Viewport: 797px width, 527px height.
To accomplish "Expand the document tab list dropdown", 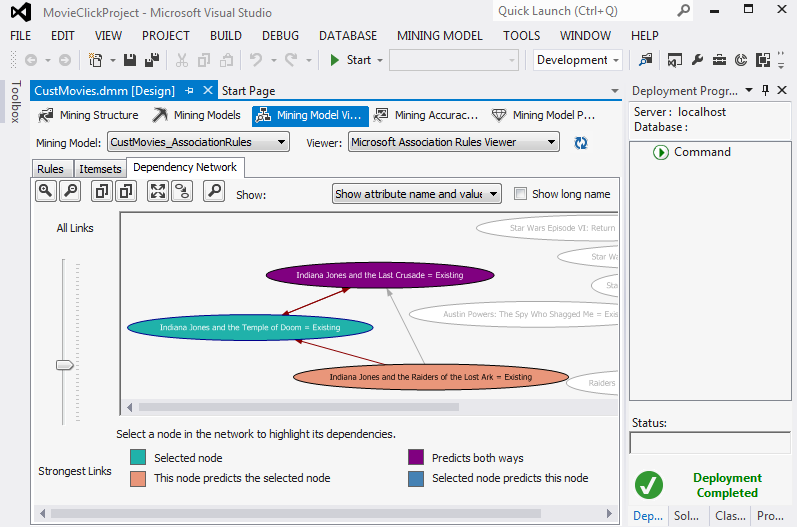I will [615, 91].
